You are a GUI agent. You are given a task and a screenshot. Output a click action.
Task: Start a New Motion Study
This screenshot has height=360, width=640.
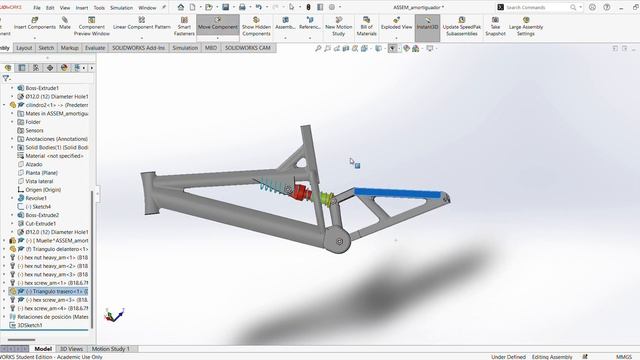pyautogui.click(x=338, y=27)
